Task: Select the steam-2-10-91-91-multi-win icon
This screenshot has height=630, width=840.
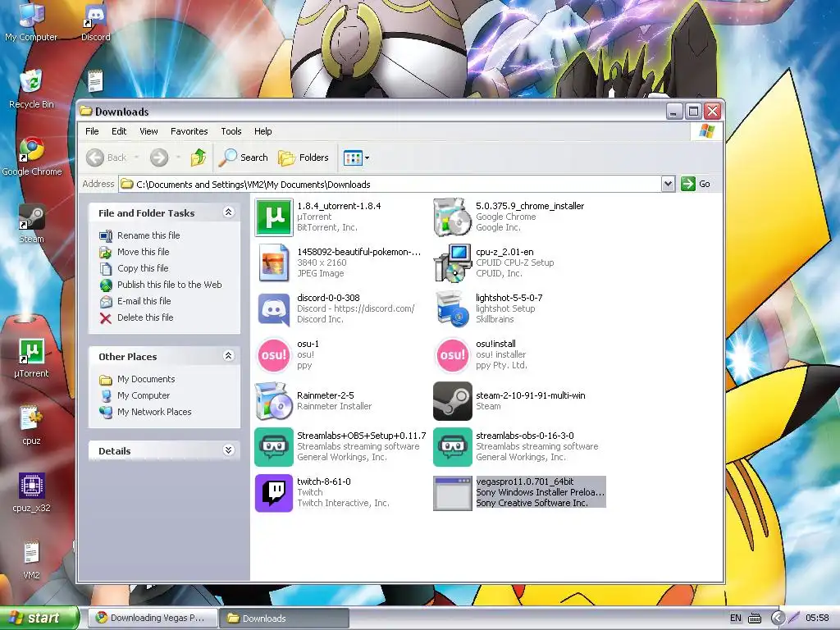Action: [452, 400]
